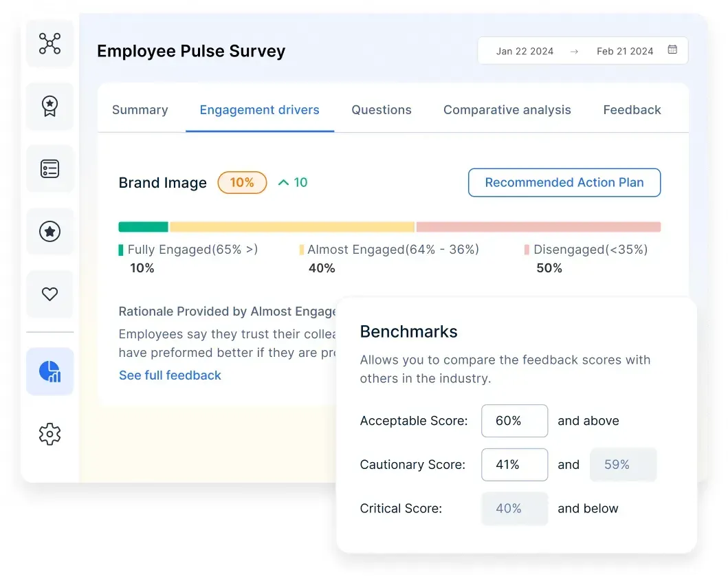Open Settings via the gear icon
The height and width of the screenshot is (579, 728).
[49, 434]
